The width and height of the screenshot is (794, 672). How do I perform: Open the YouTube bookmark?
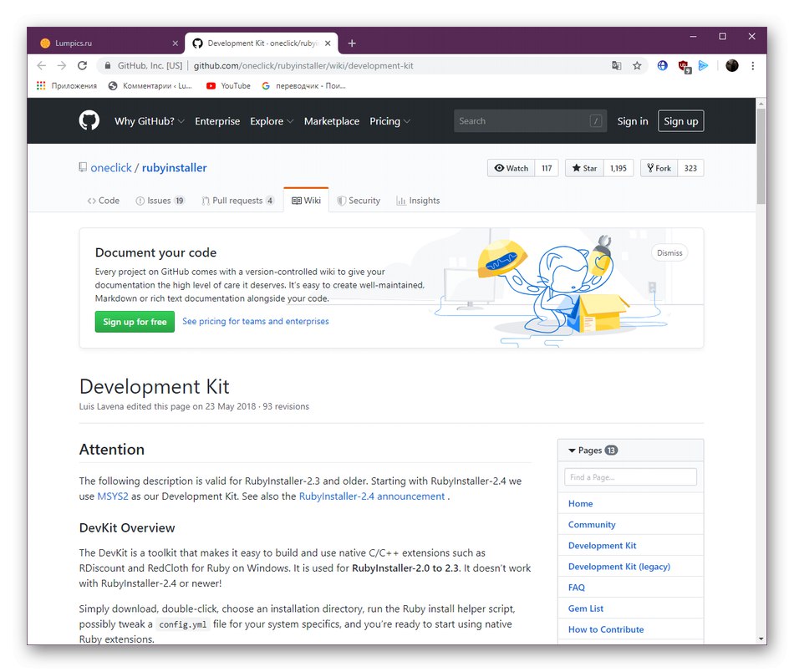click(228, 85)
